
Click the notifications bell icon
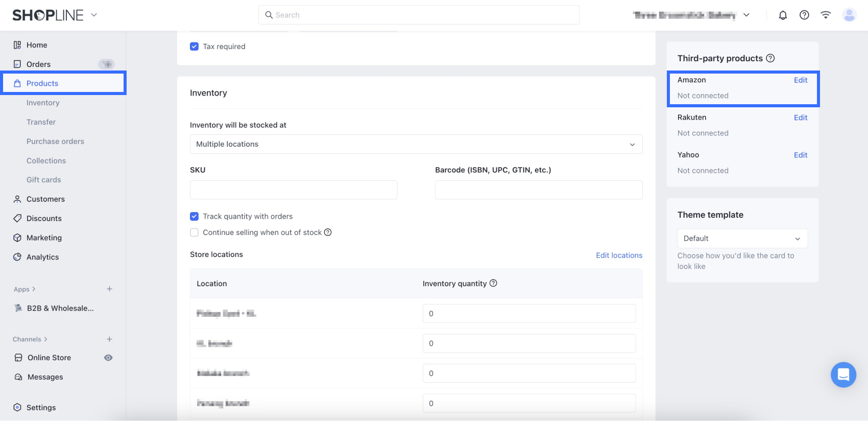(783, 15)
